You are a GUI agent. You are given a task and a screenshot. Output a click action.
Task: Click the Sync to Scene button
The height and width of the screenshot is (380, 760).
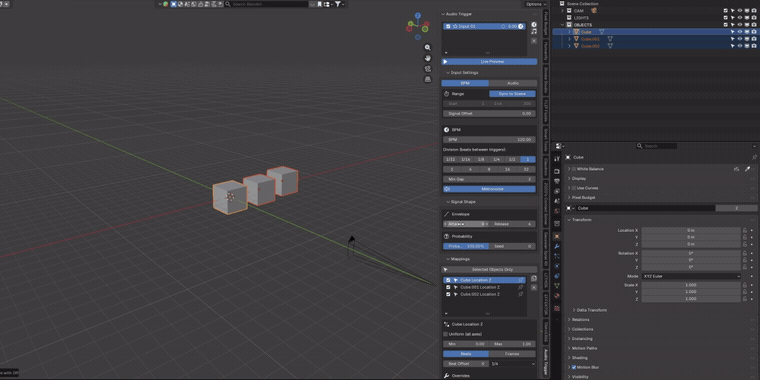click(512, 94)
